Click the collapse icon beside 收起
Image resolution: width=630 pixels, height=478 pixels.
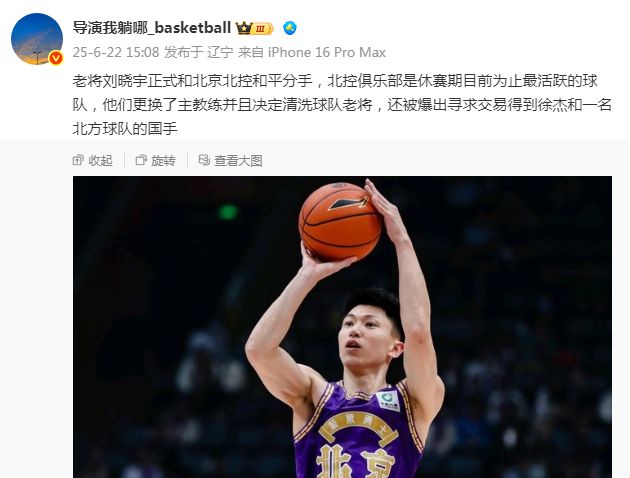click(x=78, y=160)
